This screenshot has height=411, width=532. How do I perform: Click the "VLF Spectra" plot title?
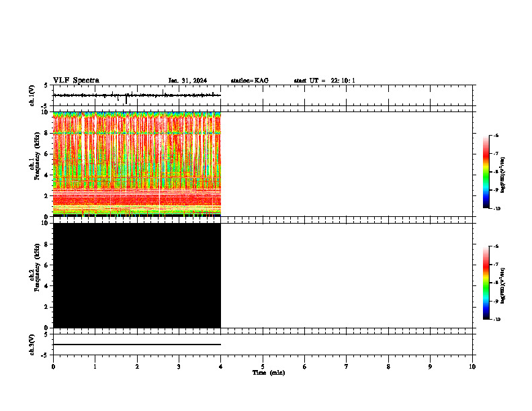pyautogui.click(x=76, y=81)
